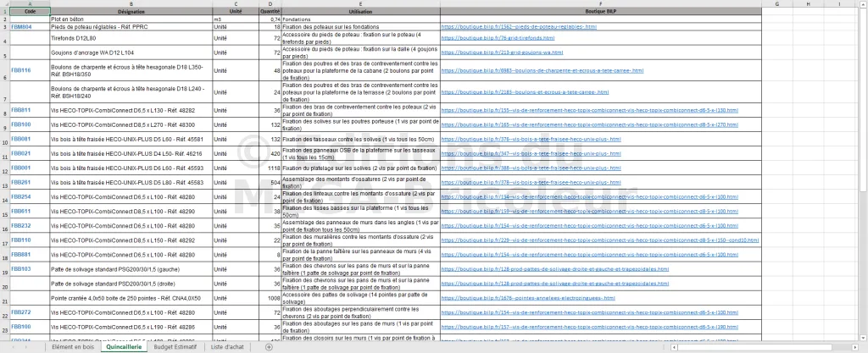Select the Quincaillerie sheet tab

coord(124,347)
